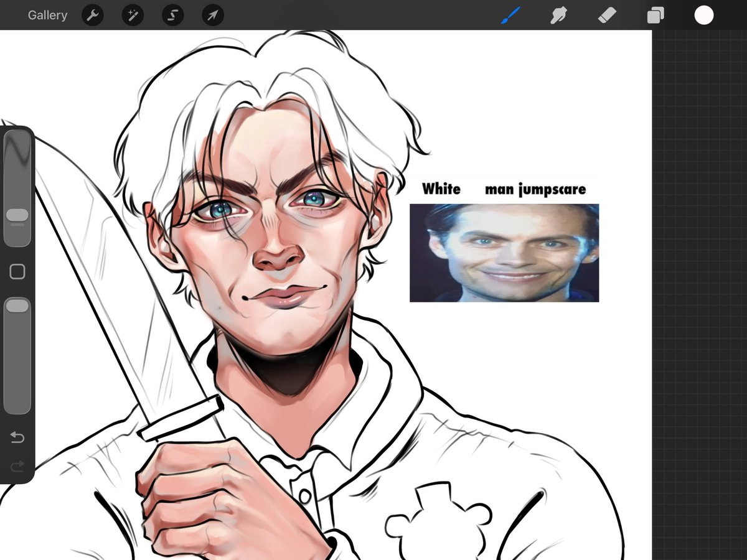Select the Smudge tool

[x=558, y=16]
